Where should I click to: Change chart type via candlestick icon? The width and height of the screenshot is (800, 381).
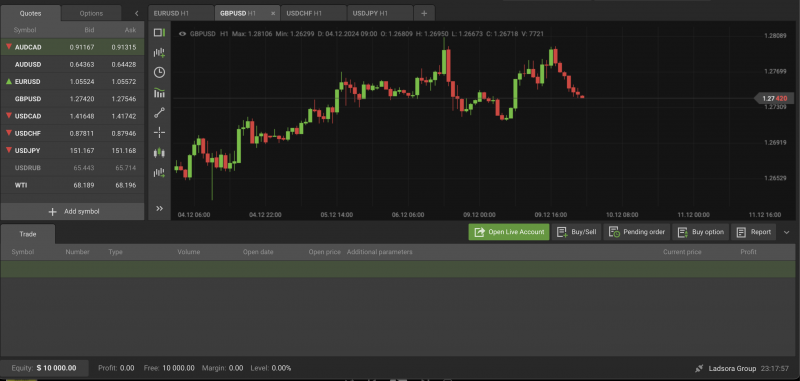tap(160, 153)
